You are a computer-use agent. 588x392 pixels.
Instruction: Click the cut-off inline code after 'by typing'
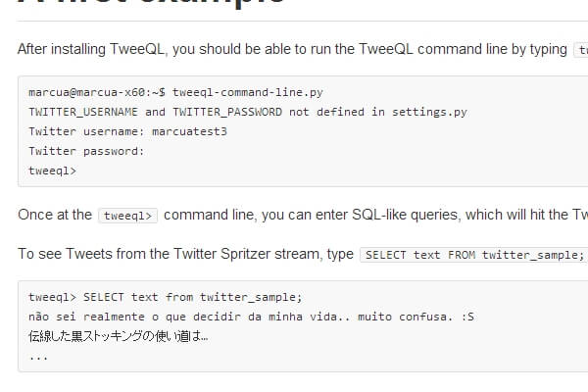[x=582, y=50]
